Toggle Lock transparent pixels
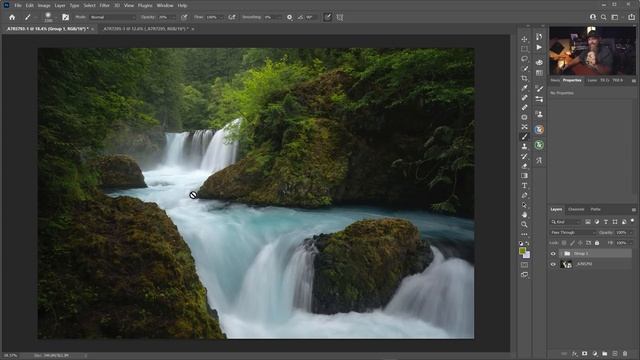 564,243
